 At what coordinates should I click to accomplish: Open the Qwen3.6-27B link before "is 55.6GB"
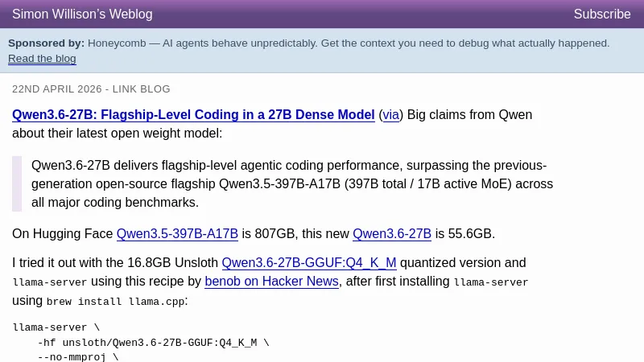pyautogui.click(x=391, y=234)
